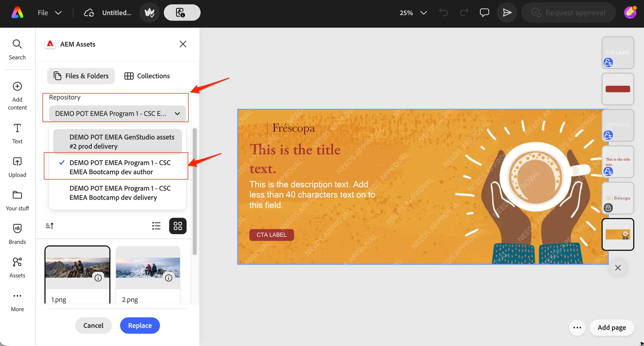This screenshot has width=644, height=346.
Task: Open the Brands panel
Action: [17, 234]
